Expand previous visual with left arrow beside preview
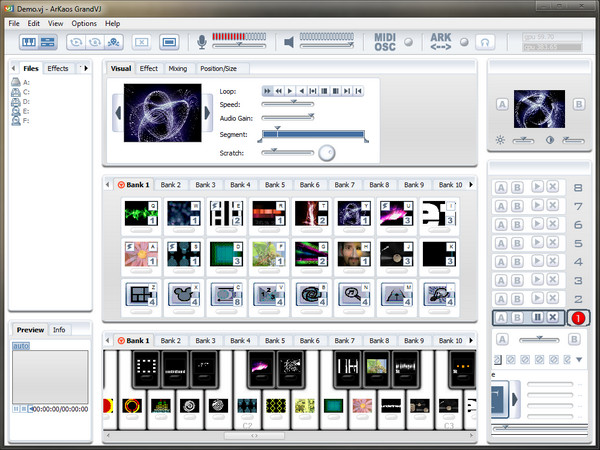Viewport: 600px width, 450px height. coord(118,112)
